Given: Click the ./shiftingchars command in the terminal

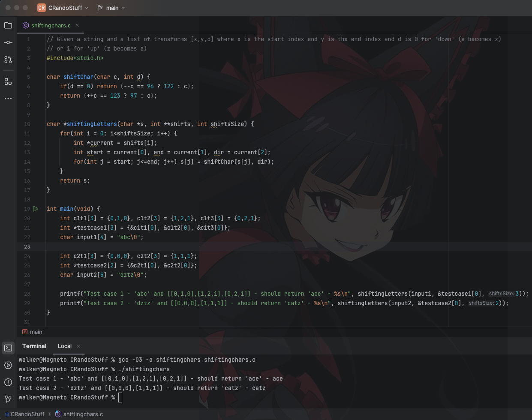Looking at the screenshot, I should coord(144,369).
